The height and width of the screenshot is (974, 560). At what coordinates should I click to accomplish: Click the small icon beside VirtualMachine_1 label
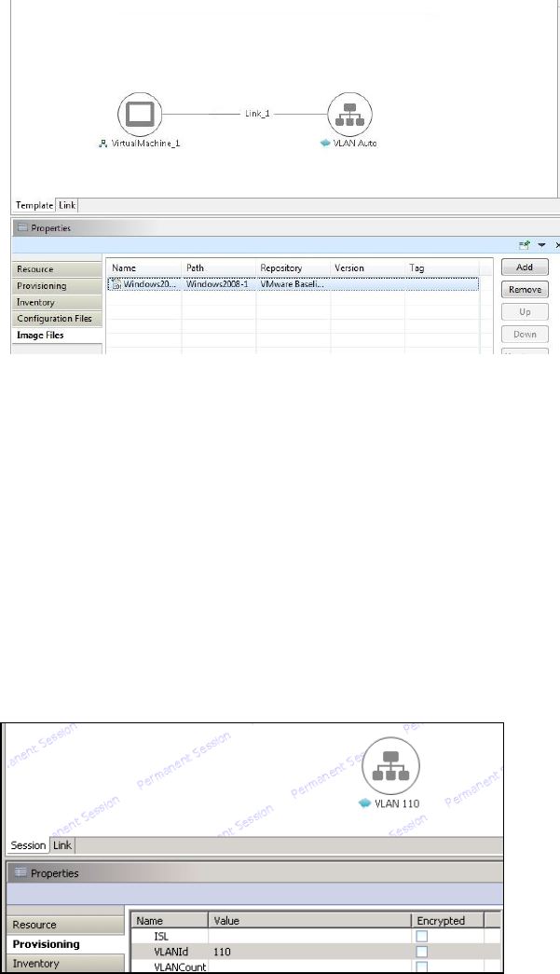tap(103, 144)
